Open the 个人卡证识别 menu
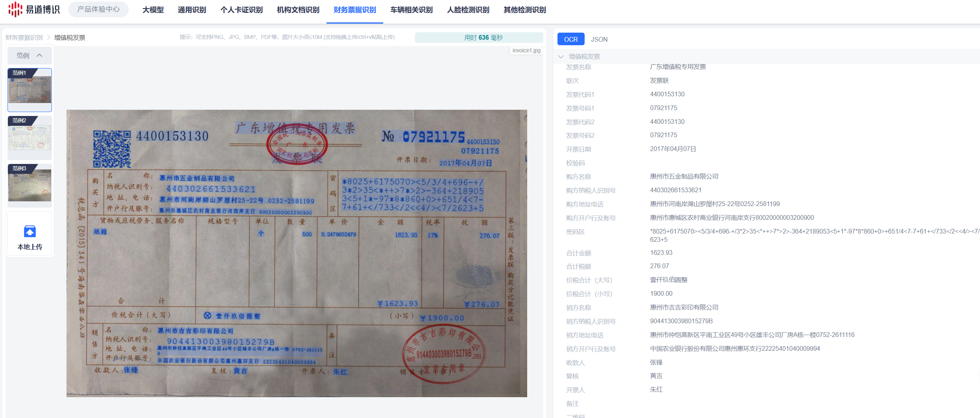The width and height of the screenshot is (980, 418). [x=241, y=10]
